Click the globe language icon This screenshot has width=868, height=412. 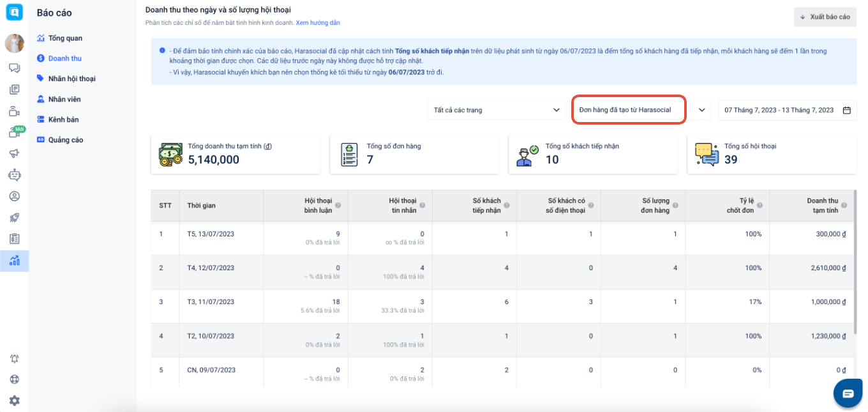pyautogui.click(x=14, y=379)
